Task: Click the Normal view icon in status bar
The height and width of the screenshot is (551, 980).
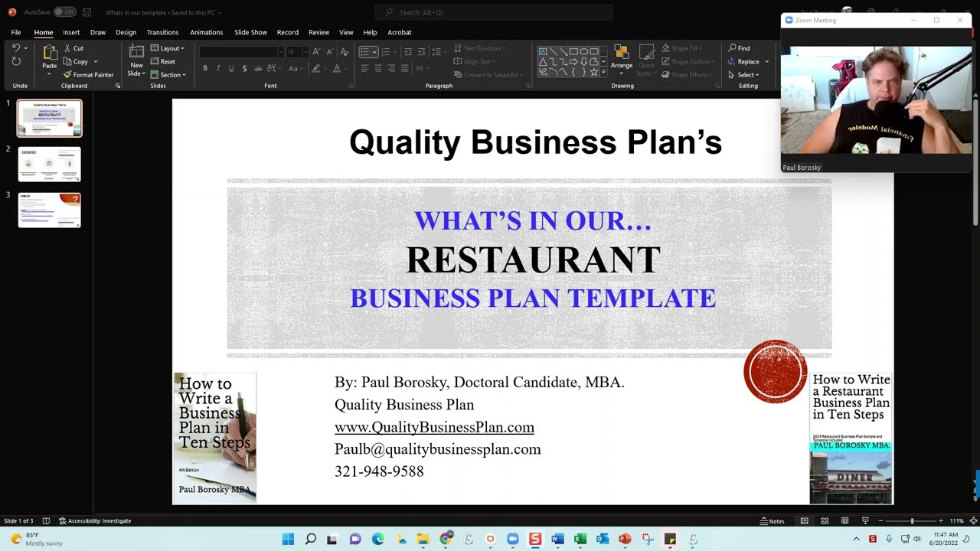Action: pyautogui.click(x=804, y=520)
